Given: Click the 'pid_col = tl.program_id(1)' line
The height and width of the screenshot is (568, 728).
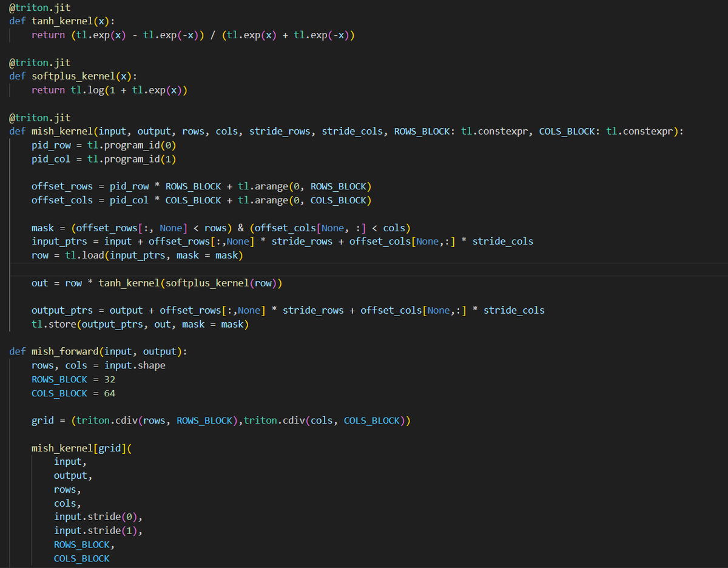Looking at the screenshot, I should pyautogui.click(x=104, y=159).
